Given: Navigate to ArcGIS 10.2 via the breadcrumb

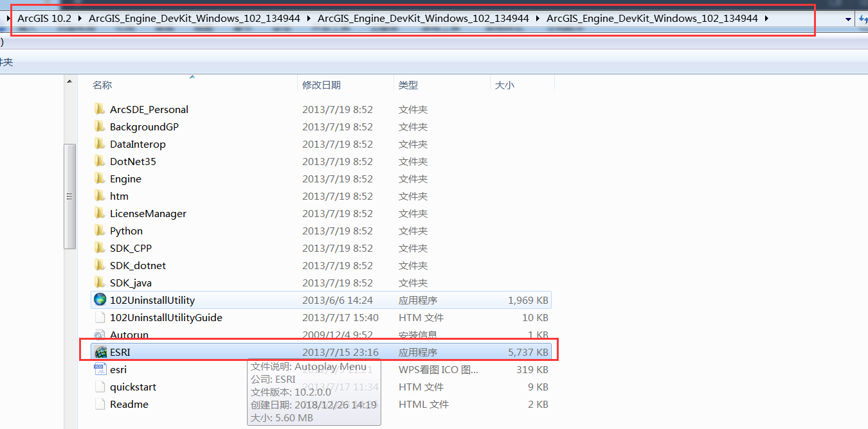Looking at the screenshot, I should pos(44,18).
